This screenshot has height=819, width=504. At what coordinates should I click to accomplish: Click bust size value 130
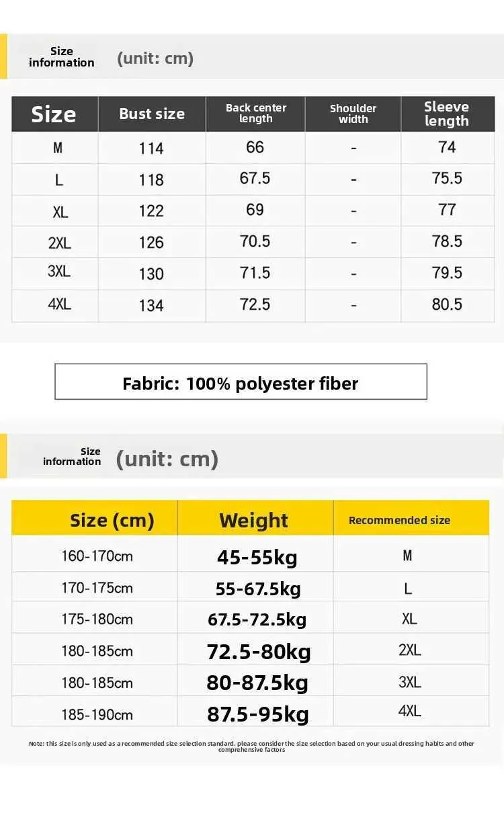151,273
